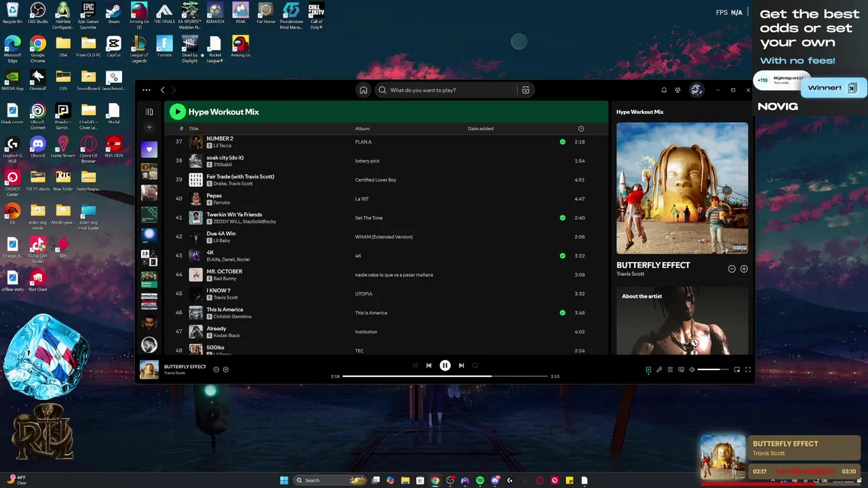Open File Explorer from taskbar
The image size is (868, 488).
pyautogui.click(x=406, y=481)
